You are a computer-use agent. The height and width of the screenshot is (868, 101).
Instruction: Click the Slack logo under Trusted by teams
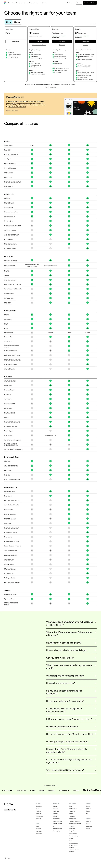pos(76,790)
